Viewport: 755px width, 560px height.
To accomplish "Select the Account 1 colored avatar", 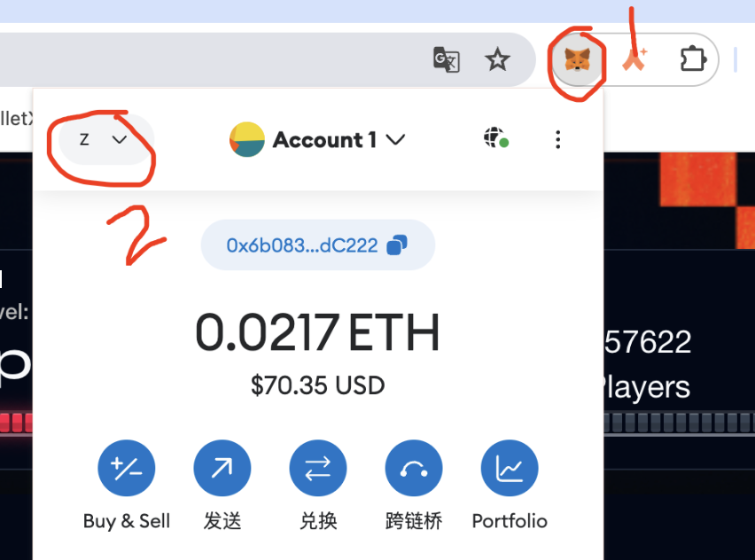I will 247,140.
